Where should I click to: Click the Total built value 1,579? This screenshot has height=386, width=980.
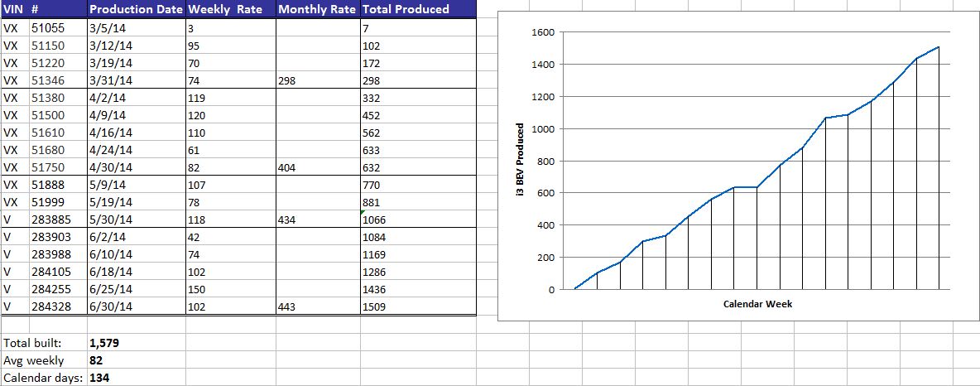click(x=106, y=342)
